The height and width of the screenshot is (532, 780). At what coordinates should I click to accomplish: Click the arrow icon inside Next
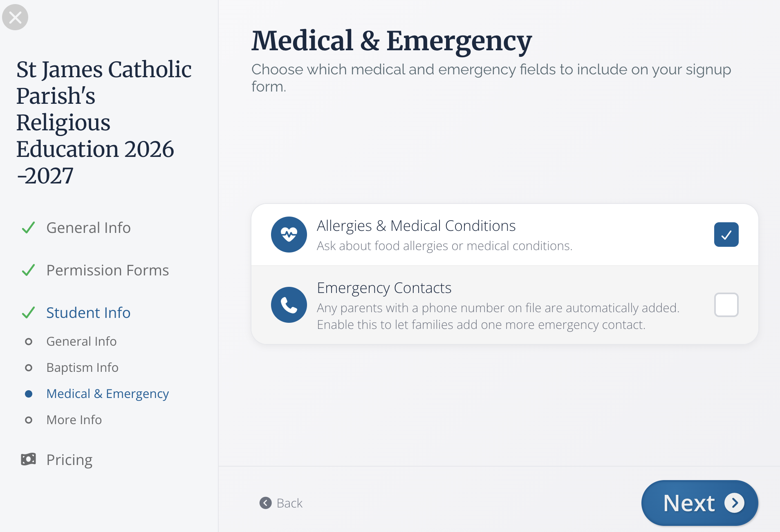tap(735, 503)
